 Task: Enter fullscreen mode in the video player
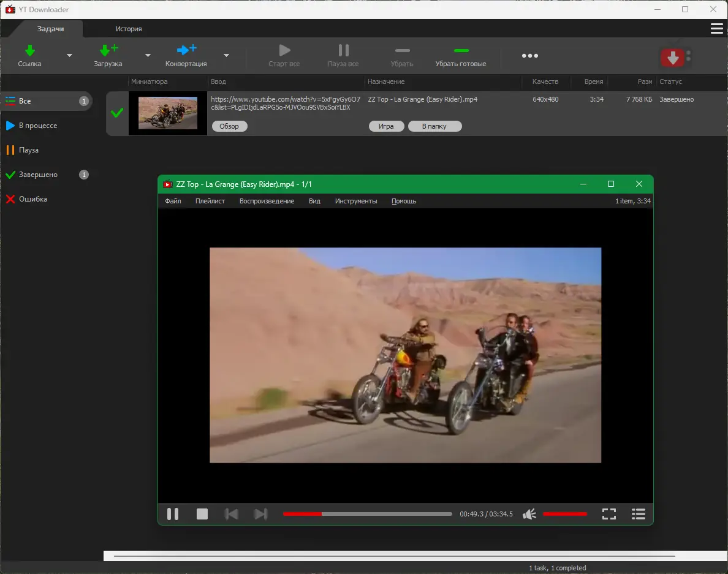[x=609, y=514]
